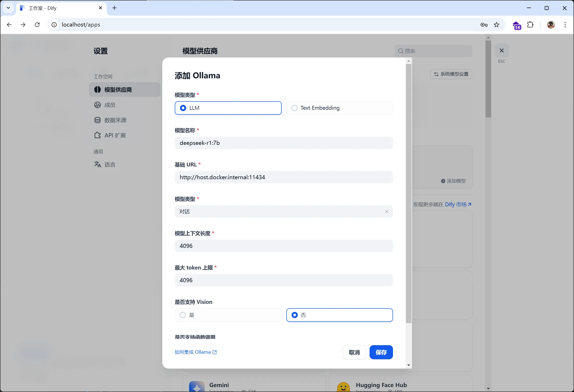Click the API 扩展 plugin icon
Viewport: 574px width, 392px height.
pyautogui.click(x=98, y=135)
